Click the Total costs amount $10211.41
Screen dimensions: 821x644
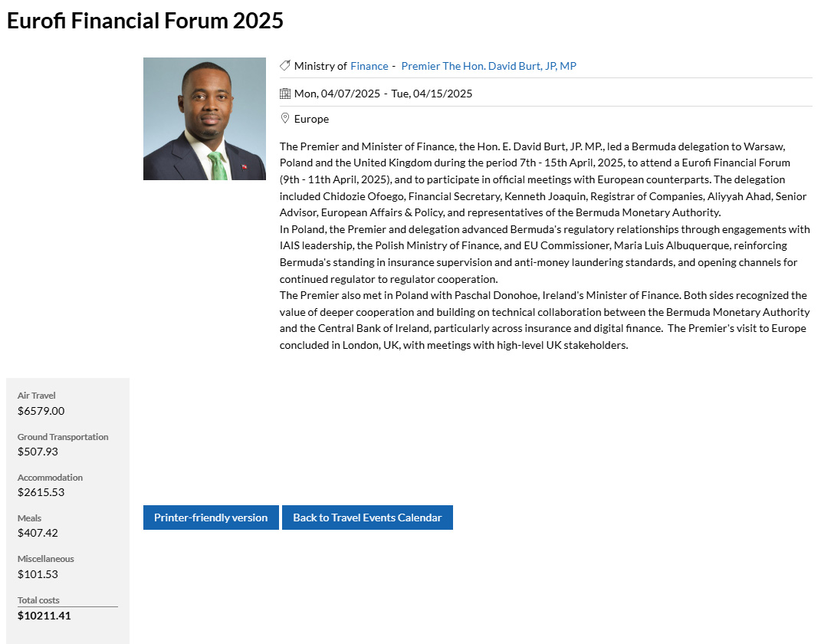(x=44, y=615)
